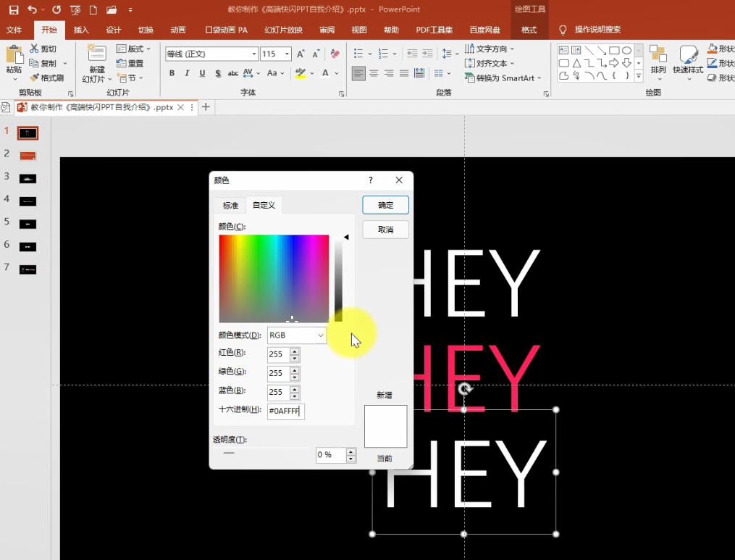This screenshot has height=560, width=735.
Task: Click help question mark in color dialog
Action: [371, 180]
